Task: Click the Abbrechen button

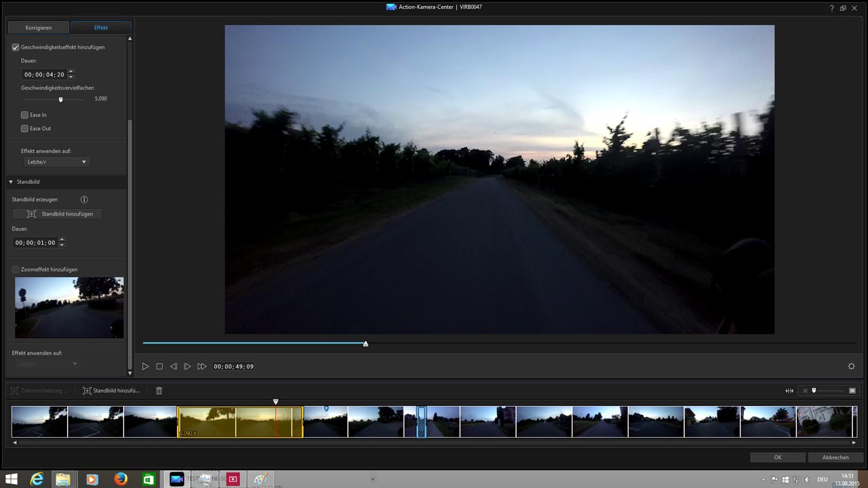Action: pyautogui.click(x=835, y=457)
